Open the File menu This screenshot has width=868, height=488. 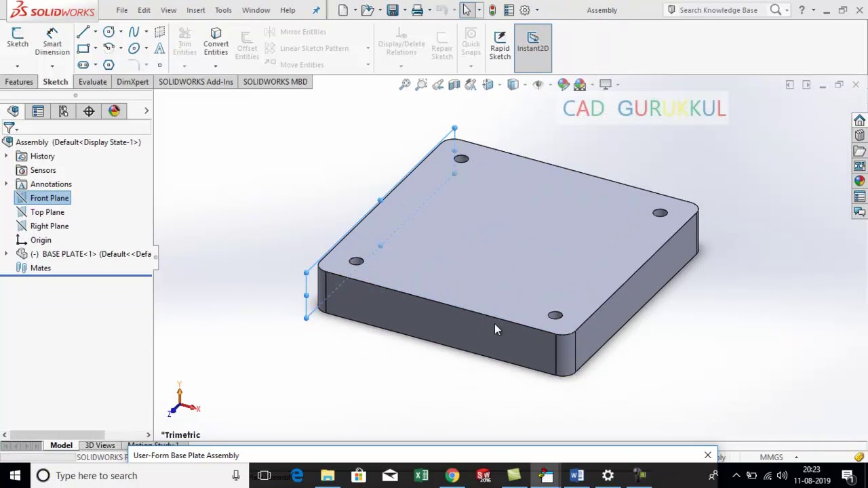pos(121,10)
